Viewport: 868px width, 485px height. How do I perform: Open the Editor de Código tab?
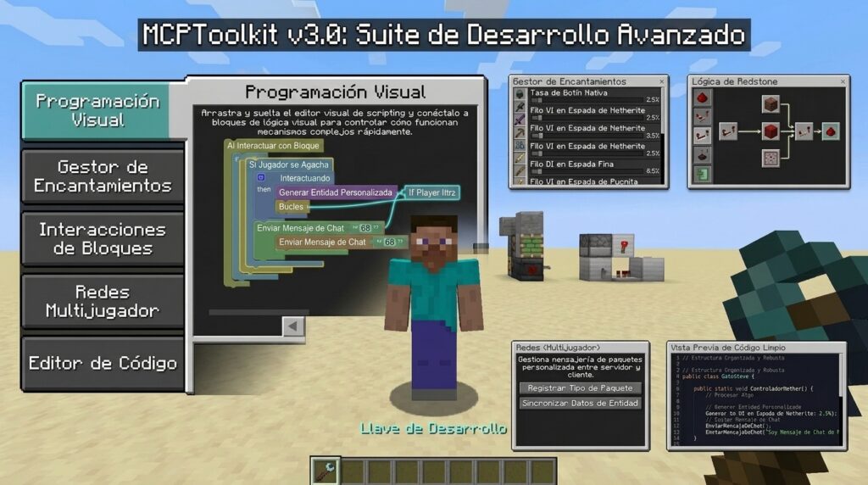[103, 363]
